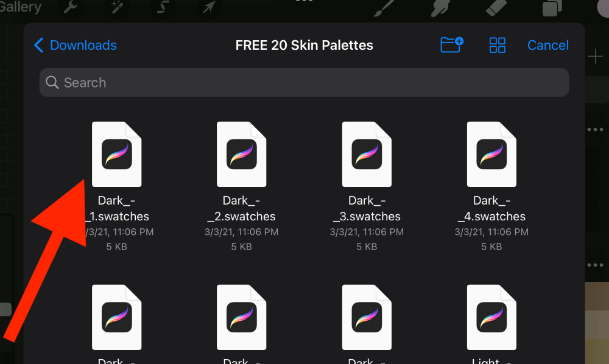The height and width of the screenshot is (364, 609).
Task: Click the Dark_-_4.swatches file name label
Action: [491, 208]
